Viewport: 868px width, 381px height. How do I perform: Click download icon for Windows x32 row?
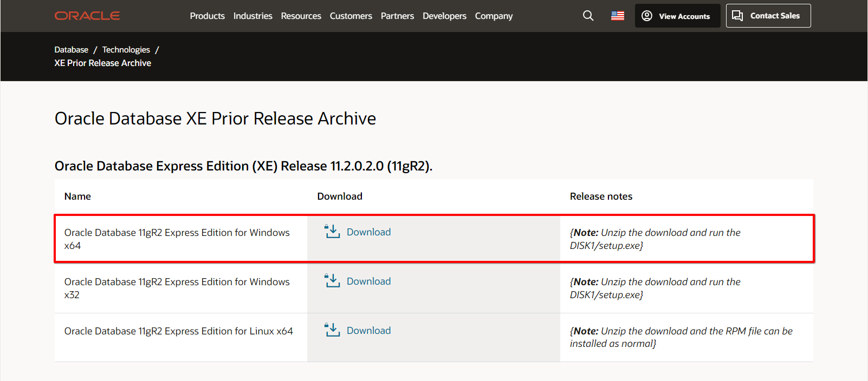pyautogui.click(x=332, y=281)
